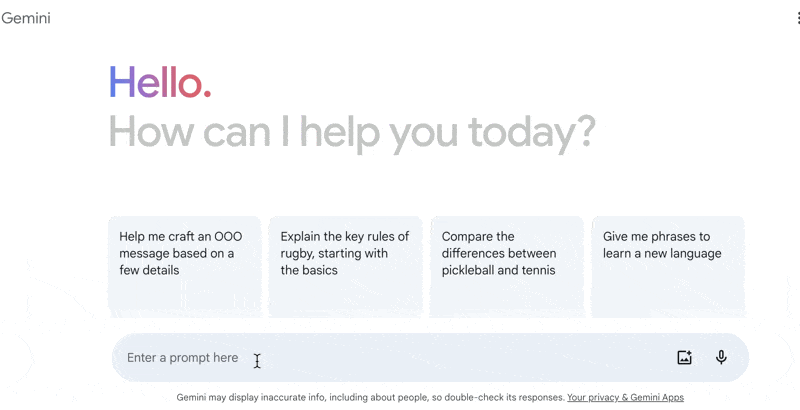Viewport: 800px width, 410px height.
Task: Click the empty middle of the prompt bar
Action: coord(459,357)
